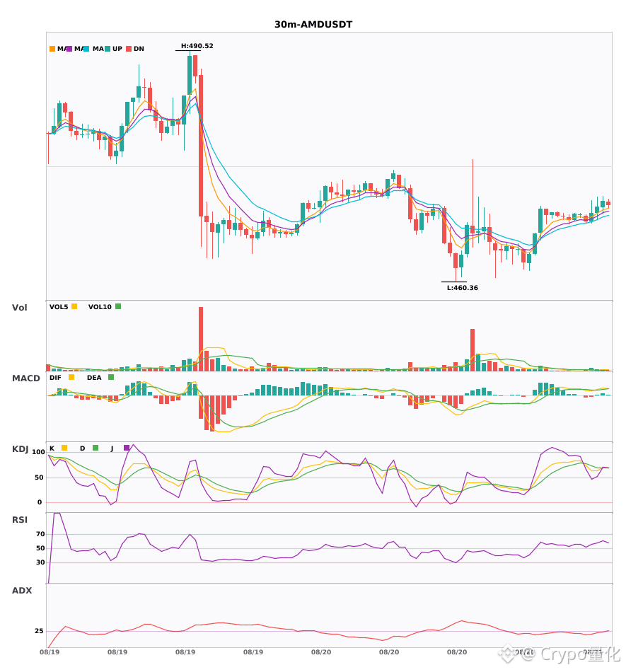
Task: Click the green D line swatch
Action: 95,448
